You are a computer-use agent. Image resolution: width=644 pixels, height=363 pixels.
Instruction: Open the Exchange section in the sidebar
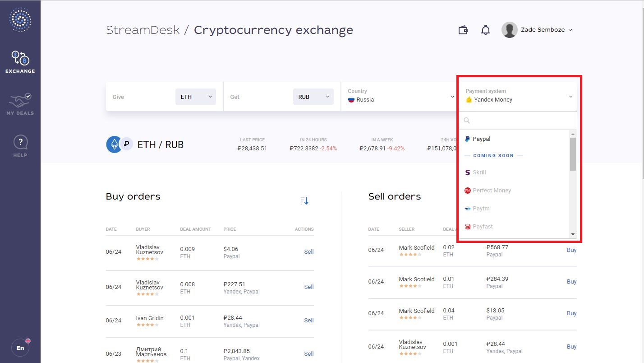point(20,62)
